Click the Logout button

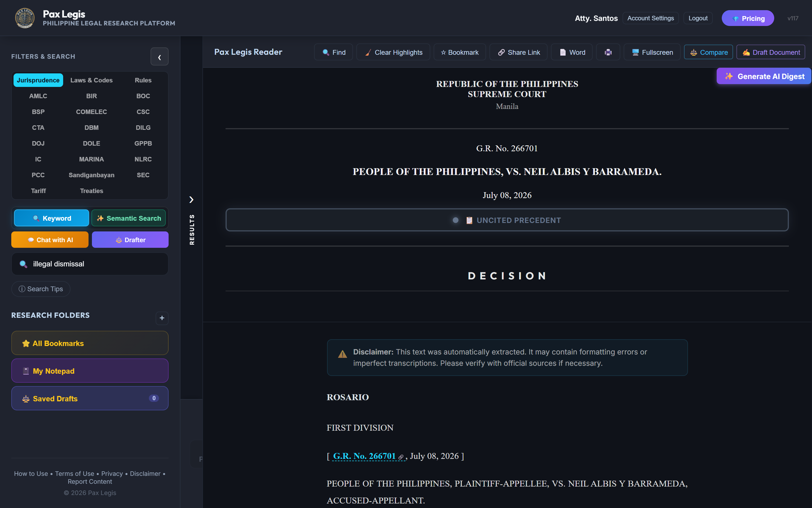[x=698, y=18]
